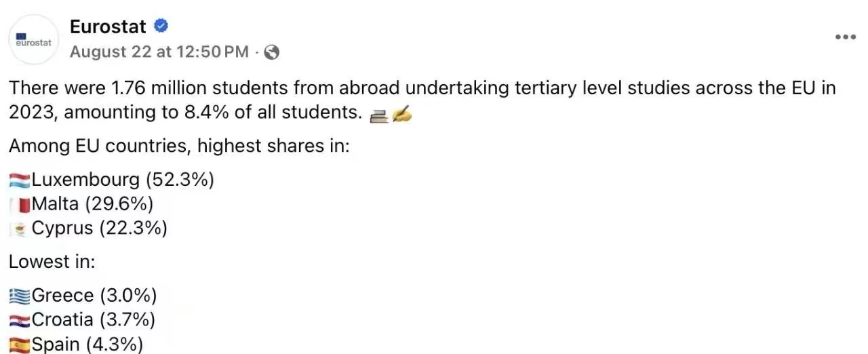Click the stacked books emoji
Screen dimensions: 868x354
click(x=378, y=115)
